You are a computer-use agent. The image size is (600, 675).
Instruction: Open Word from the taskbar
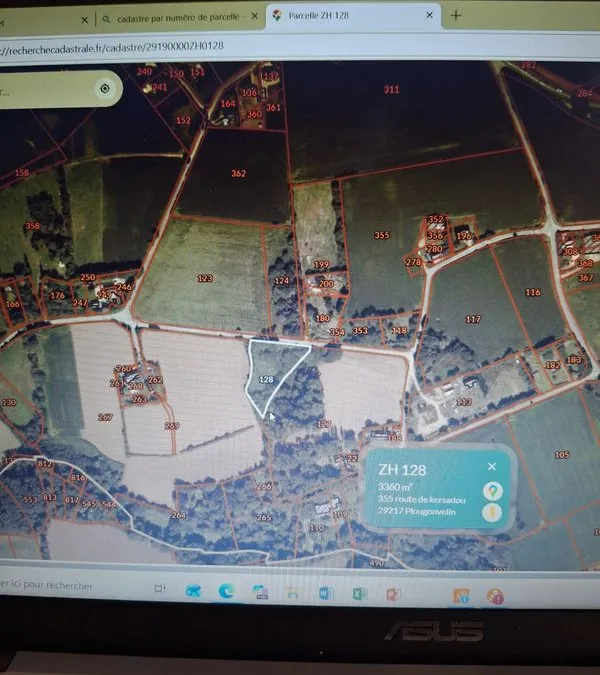pyautogui.click(x=326, y=594)
